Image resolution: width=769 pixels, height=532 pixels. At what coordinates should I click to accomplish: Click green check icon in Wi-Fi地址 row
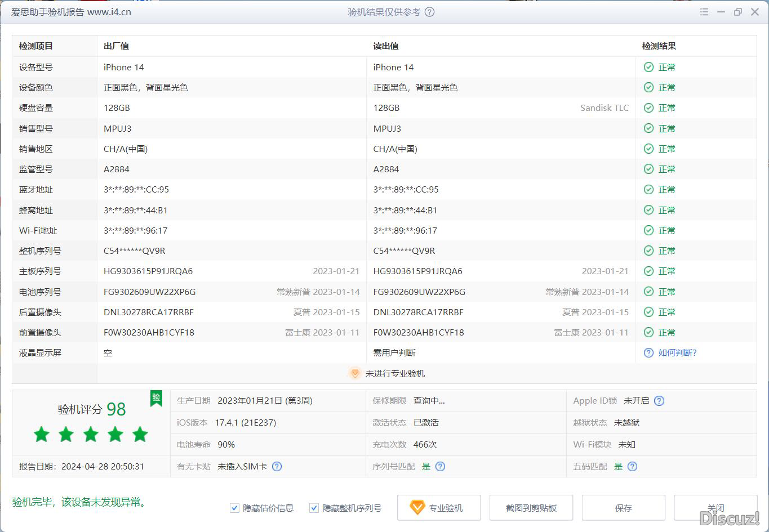[x=648, y=230]
